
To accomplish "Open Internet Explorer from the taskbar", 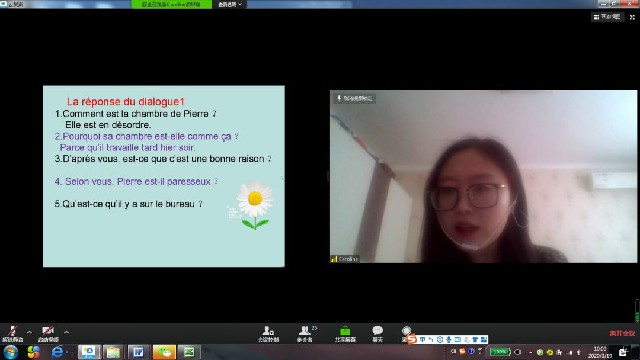I will (x=58, y=352).
